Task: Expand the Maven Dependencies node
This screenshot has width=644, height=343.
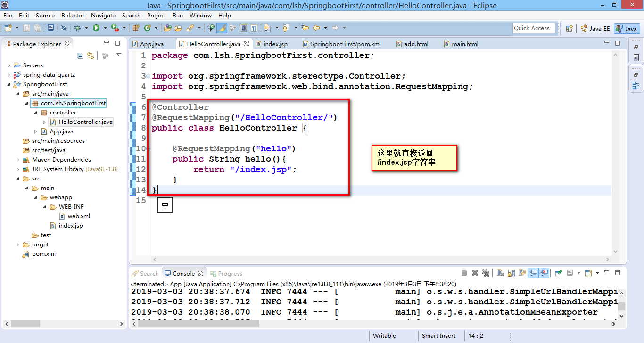Action: tap(18, 160)
